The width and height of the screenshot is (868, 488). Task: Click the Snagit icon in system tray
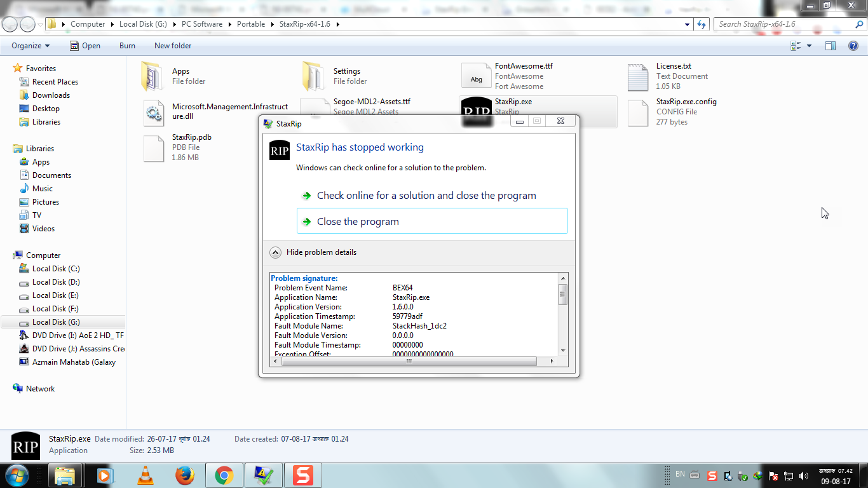click(x=712, y=475)
